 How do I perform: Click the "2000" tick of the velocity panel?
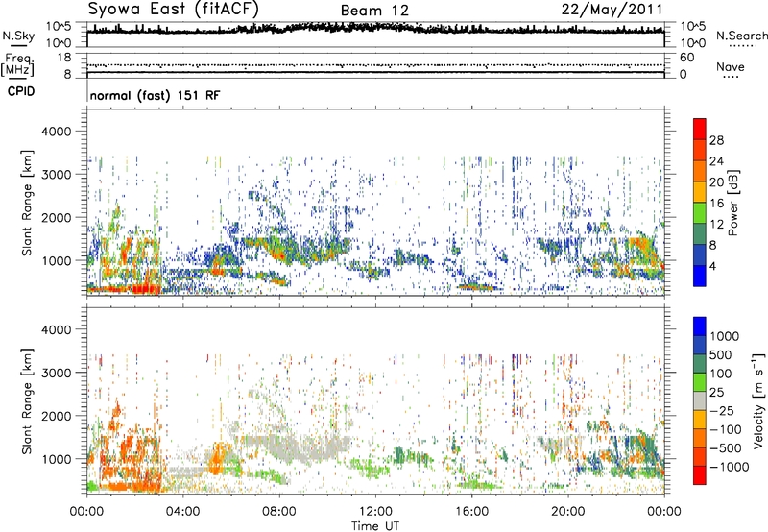pyautogui.click(x=56, y=416)
